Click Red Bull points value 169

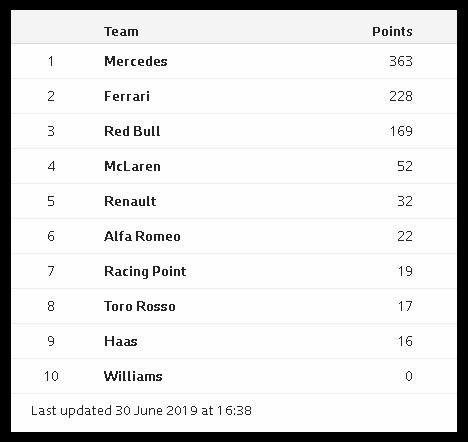pyautogui.click(x=401, y=131)
